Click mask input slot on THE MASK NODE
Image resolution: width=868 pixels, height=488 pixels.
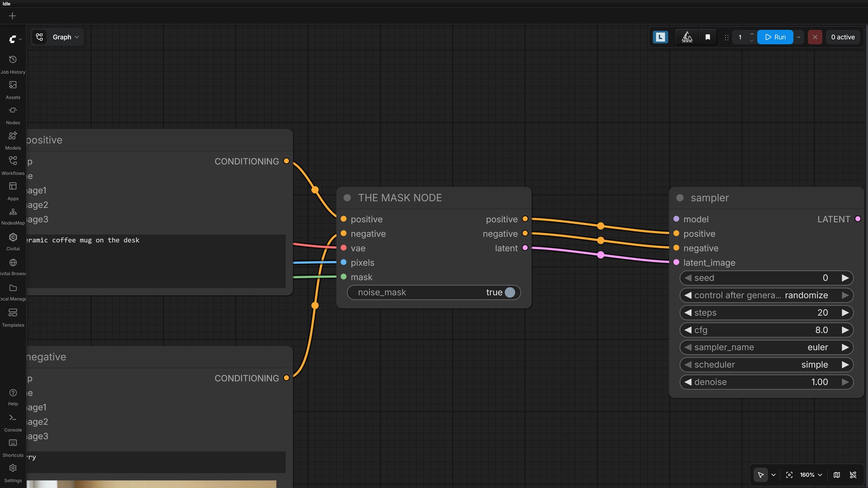click(x=344, y=277)
